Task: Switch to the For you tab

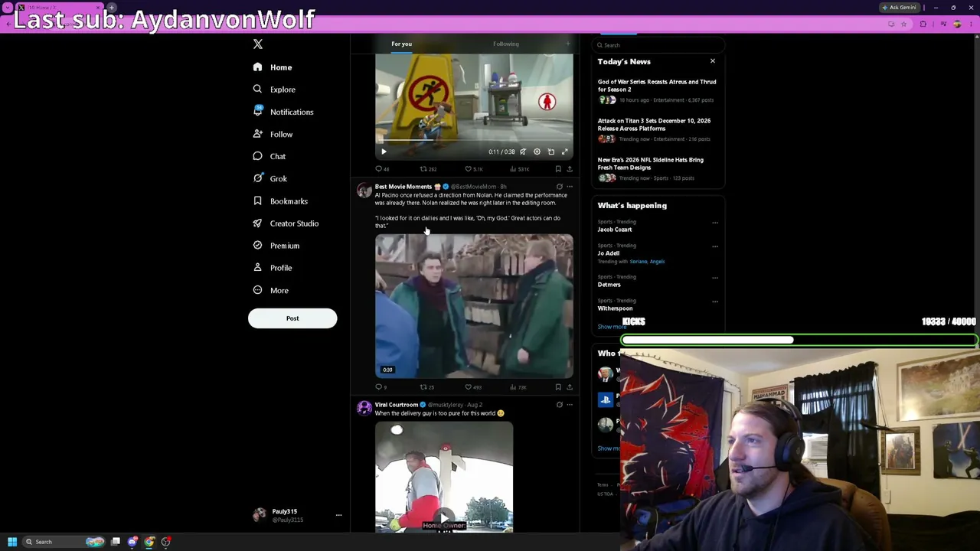Action: 401,44
